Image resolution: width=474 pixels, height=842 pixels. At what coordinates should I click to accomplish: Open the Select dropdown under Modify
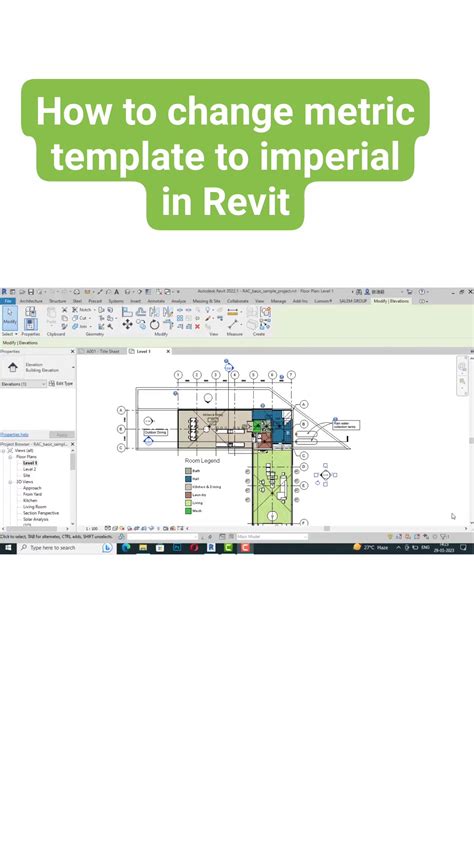tap(9, 334)
